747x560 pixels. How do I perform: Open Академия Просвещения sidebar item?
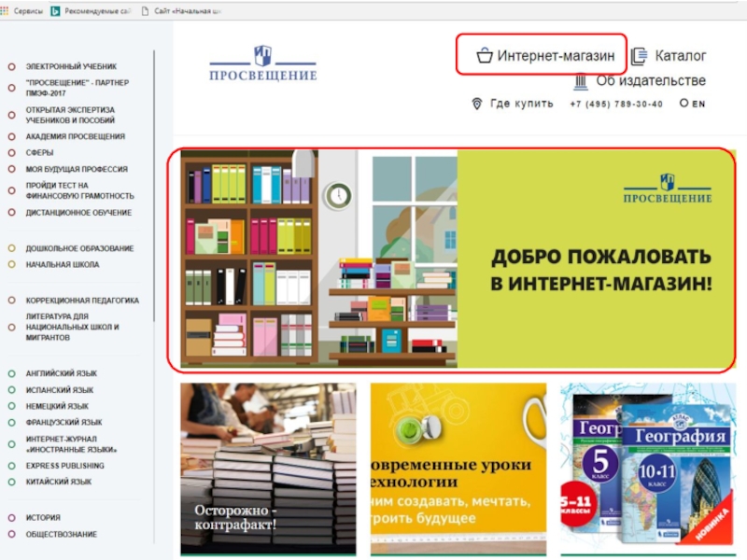coord(75,136)
